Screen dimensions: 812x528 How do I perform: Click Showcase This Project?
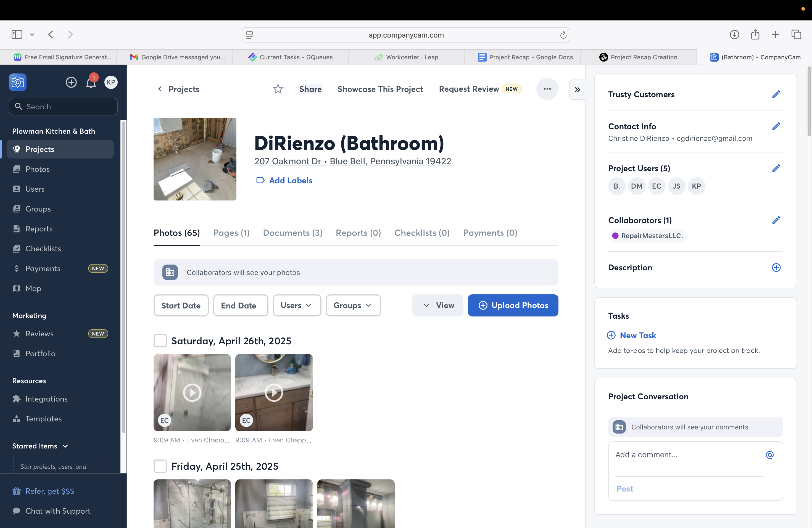coord(380,89)
